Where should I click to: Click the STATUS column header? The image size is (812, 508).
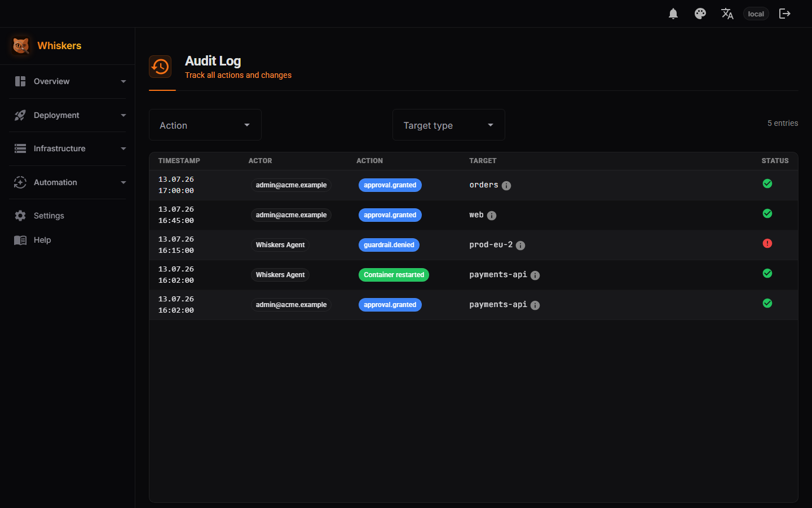[x=775, y=161]
